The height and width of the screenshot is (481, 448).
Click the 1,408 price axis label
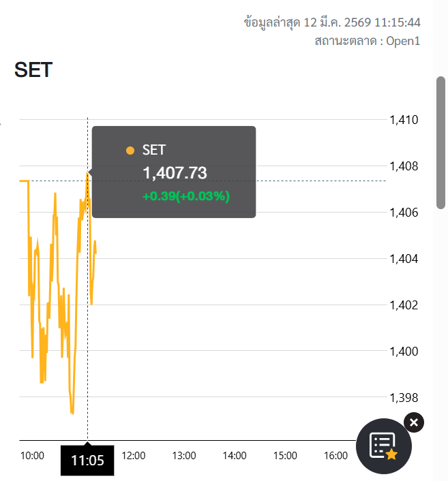(x=403, y=166)
